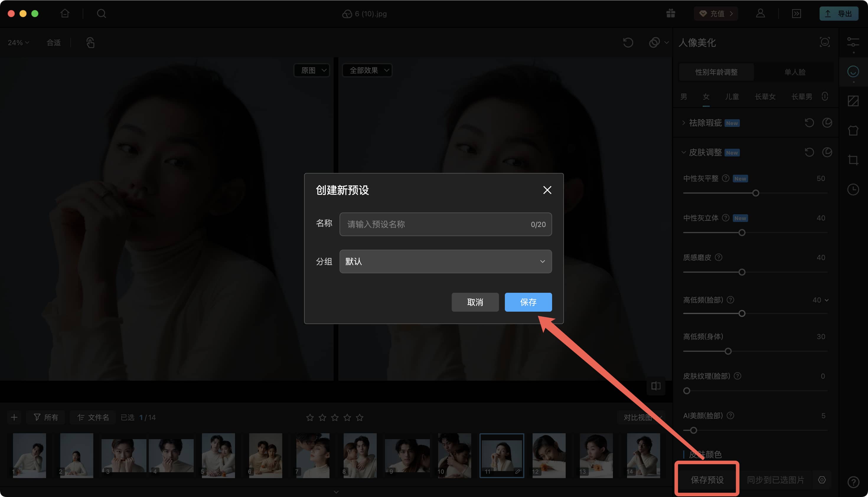
Task: Open the user account icon
Action: pos(761,13)
